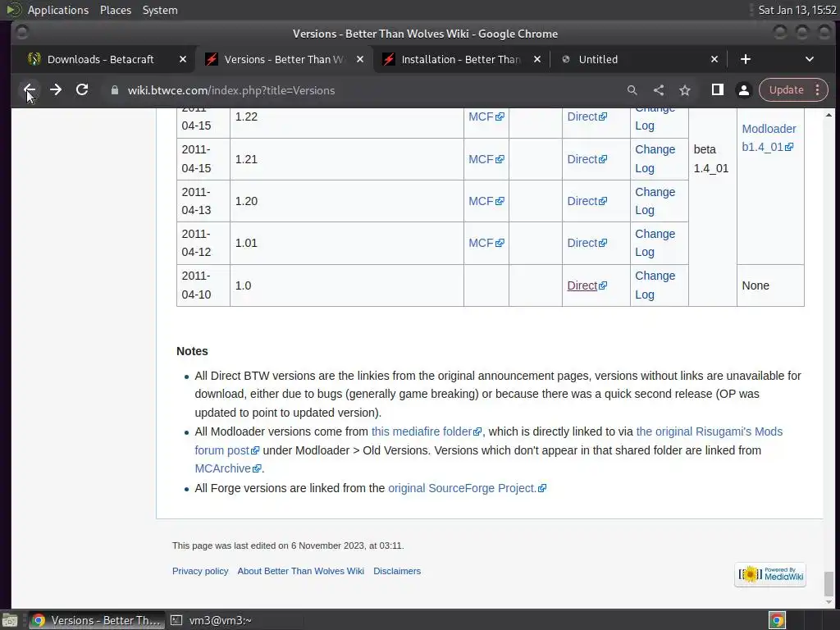Click the 'None' cell in version 1.0 row
The height and width of the screenshot is (630, 840).
click(770, 285)
